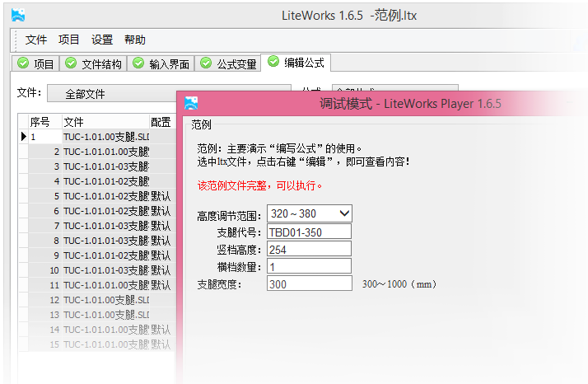The image size is (588, 384).
Task: Switch to the 文件结构 tab
Action: (x=94, y=63)
